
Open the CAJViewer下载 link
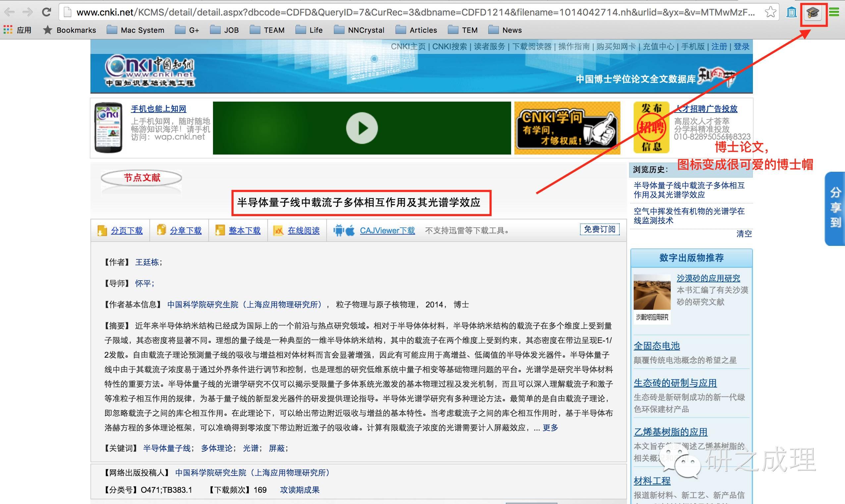click(387, 231)
